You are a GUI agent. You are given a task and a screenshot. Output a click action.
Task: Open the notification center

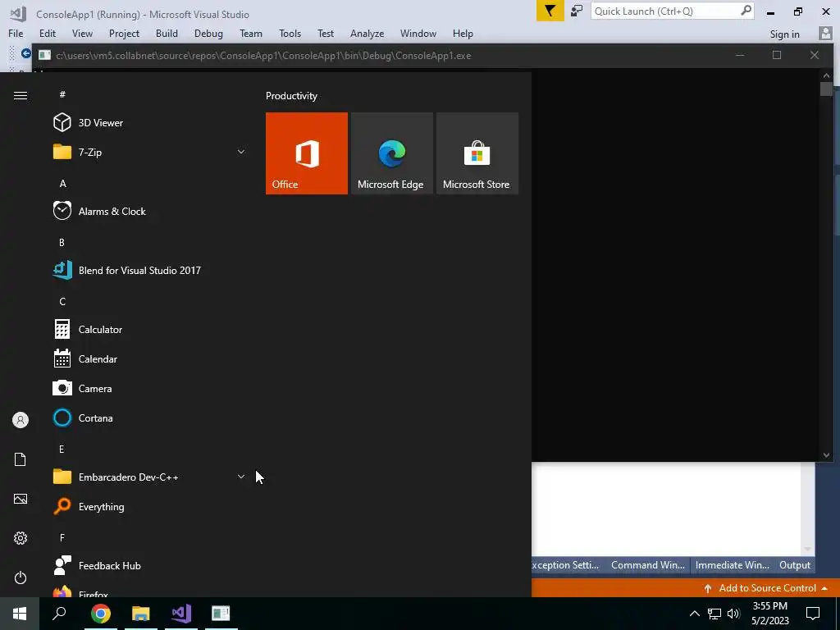click(813, 614)
